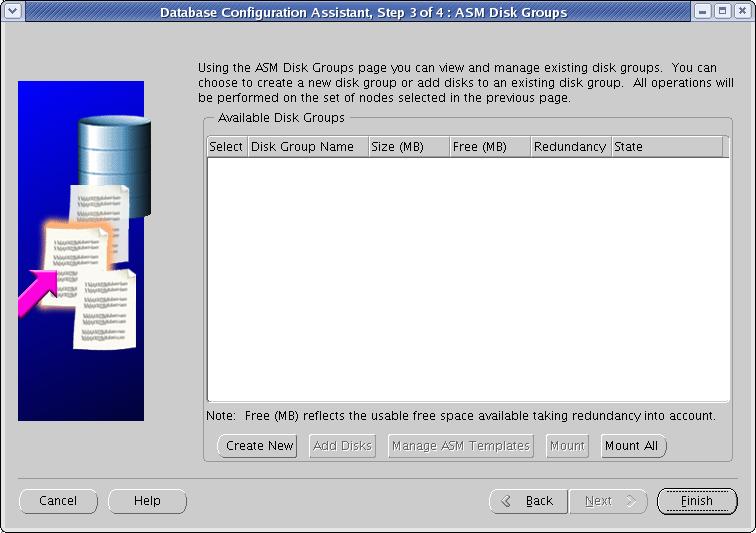Cancel the configuration assistant
The width and height of the screenshot is (756, 533).
(x=58, y=501)
